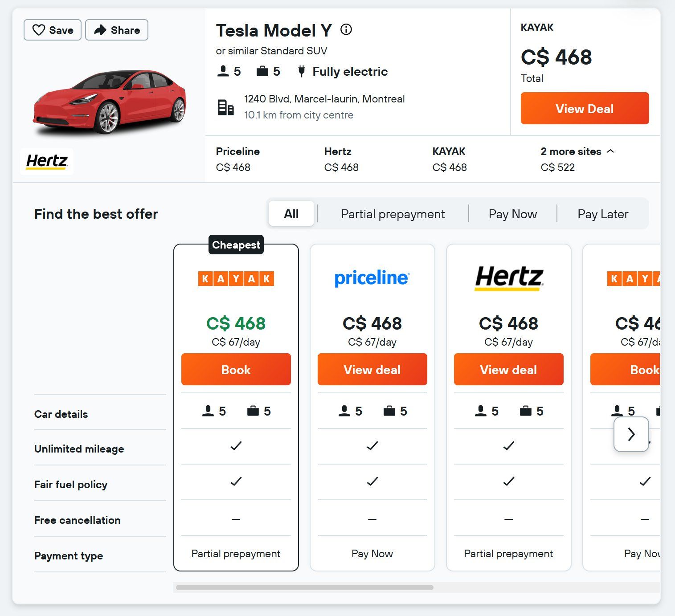
Task: Click the main View Deal button
Action: [585, 108]
